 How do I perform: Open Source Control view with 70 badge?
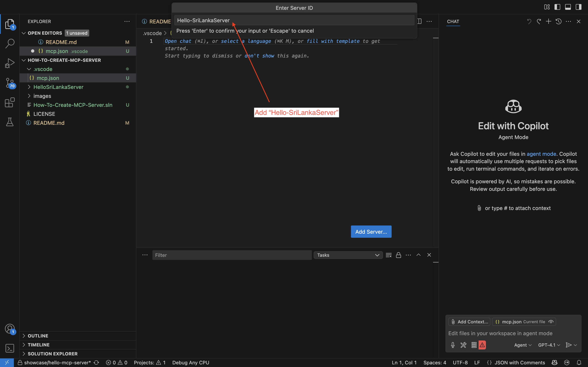coord(10,83)
